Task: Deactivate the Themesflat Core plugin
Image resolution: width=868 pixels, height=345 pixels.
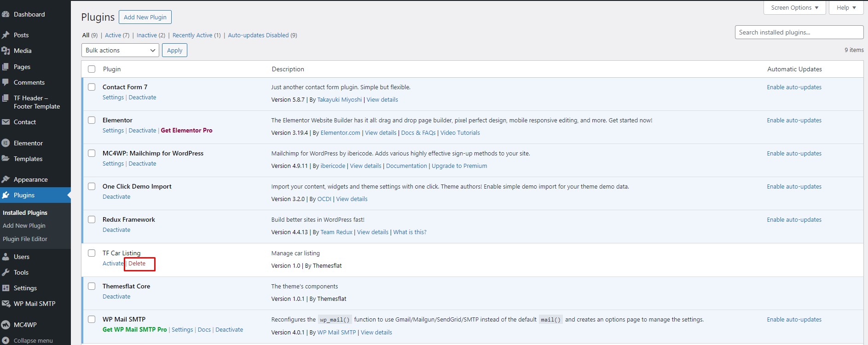Action: (116, 297)
